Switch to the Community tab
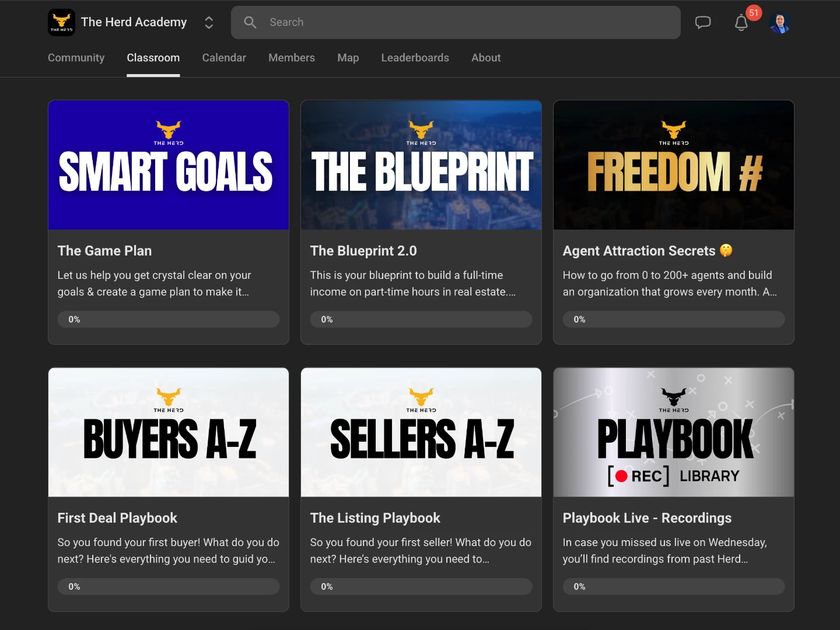The width and height of the screenshot is (840, 630). 76,58
